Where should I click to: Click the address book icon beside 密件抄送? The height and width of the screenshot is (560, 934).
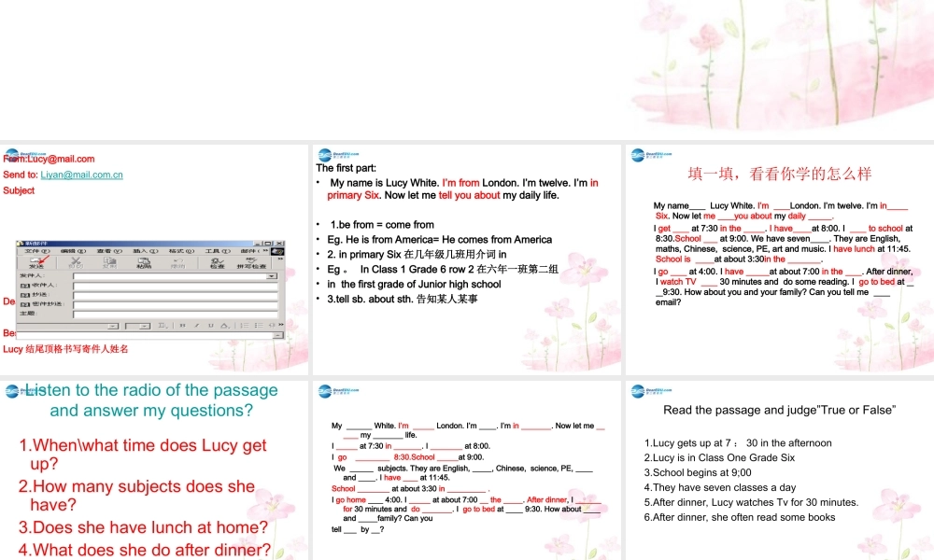tap(25, 304)
